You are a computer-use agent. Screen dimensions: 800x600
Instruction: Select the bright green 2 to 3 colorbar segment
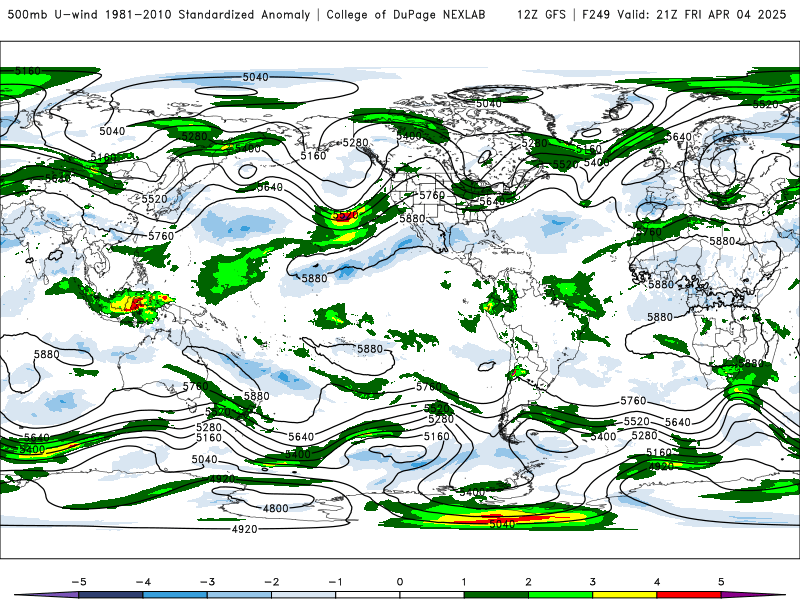(561, 595)
